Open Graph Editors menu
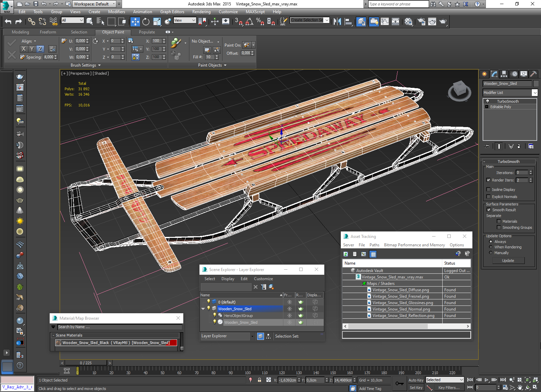The height and width of the screenshot is (392, 541). coord(172,12)
